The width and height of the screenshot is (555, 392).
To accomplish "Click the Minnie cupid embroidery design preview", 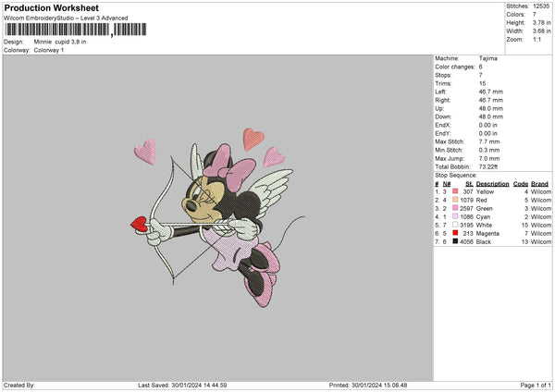I will coord(217,217).
